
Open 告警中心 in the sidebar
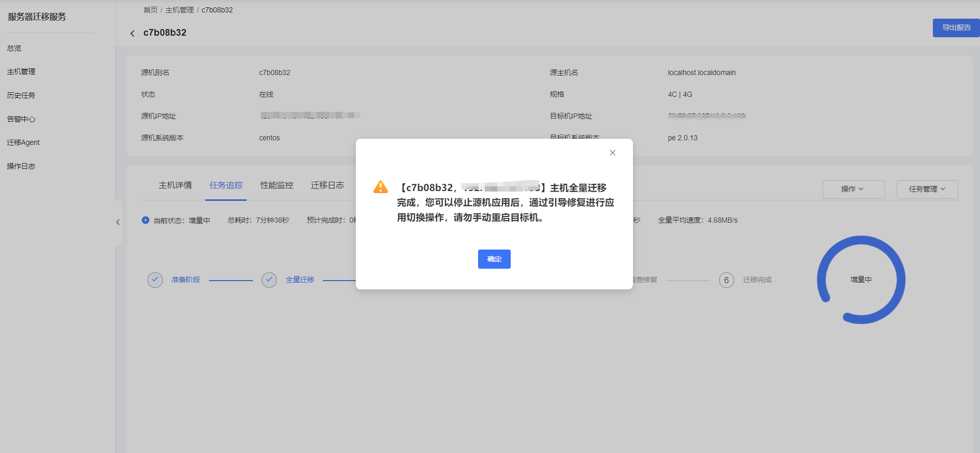21,119
